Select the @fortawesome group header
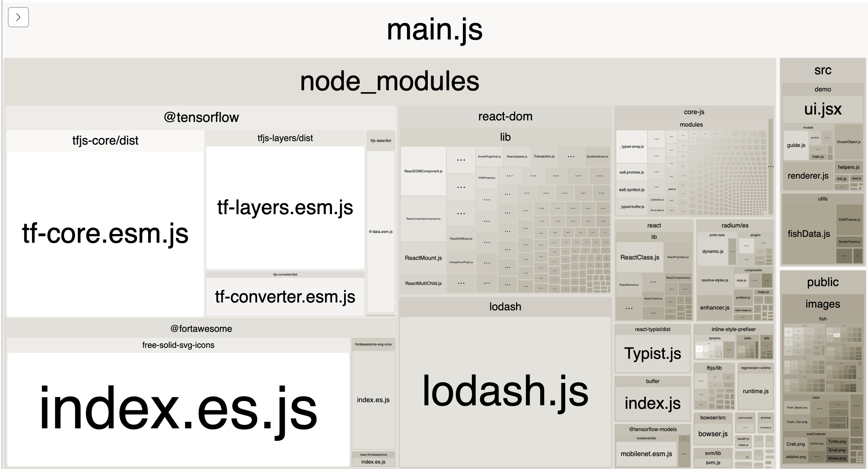This screenshot has height=469, width=868. click(x=201, y=329)
